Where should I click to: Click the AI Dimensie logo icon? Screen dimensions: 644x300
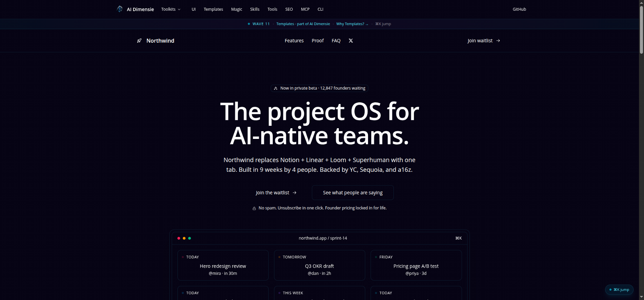(x=120, y=9)
